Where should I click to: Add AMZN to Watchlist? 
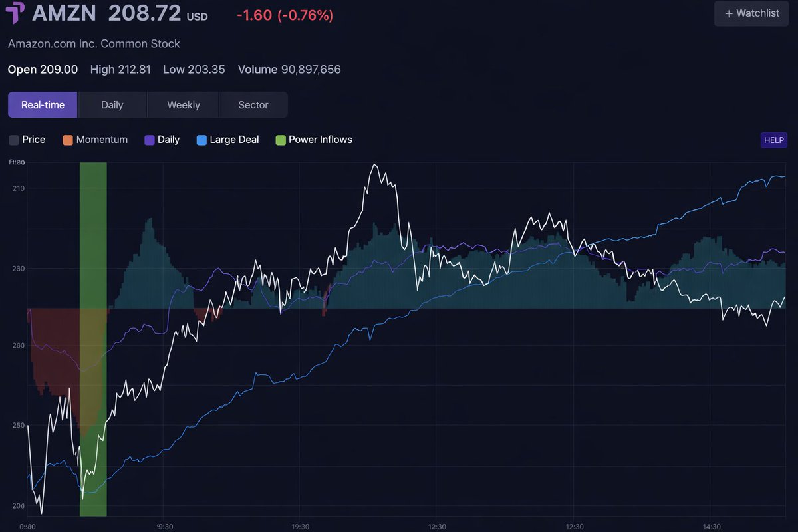pos(751,13)
